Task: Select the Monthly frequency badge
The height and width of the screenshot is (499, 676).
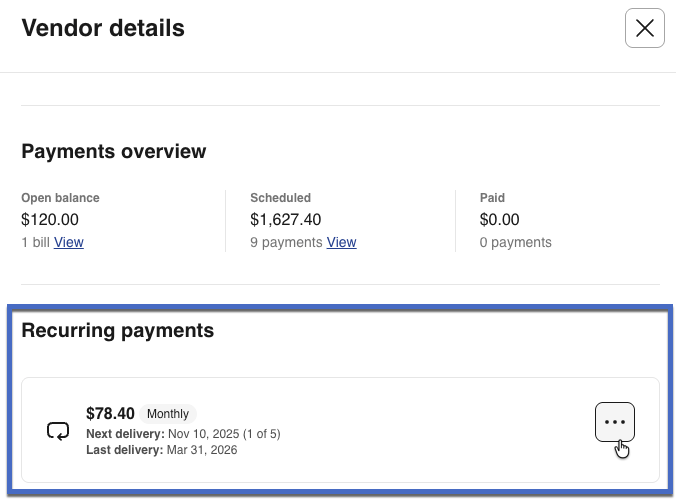Action: click(168, 413)
